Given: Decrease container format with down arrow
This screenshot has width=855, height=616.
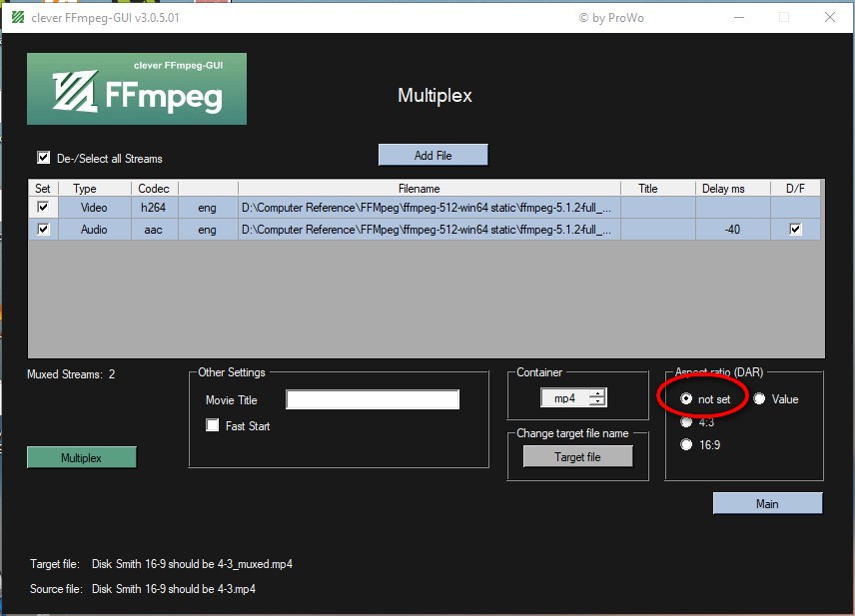Looking at the screenshot, I should tap(598, 401).
